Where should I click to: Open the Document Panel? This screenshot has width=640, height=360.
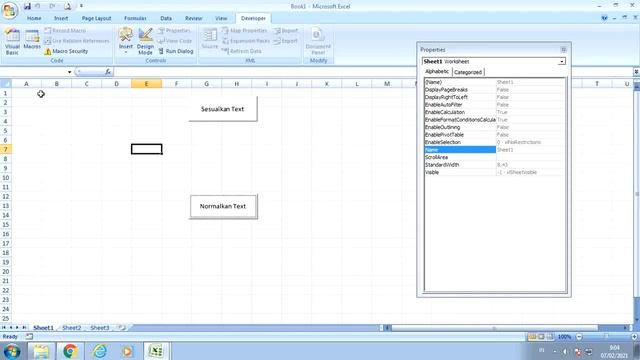(318, 41)
